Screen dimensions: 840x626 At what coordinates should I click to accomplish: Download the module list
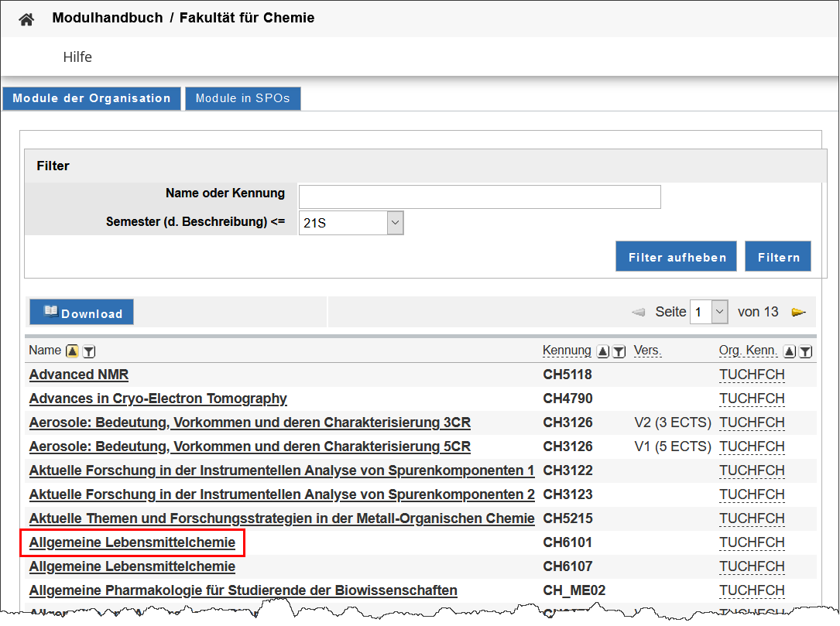82,313
